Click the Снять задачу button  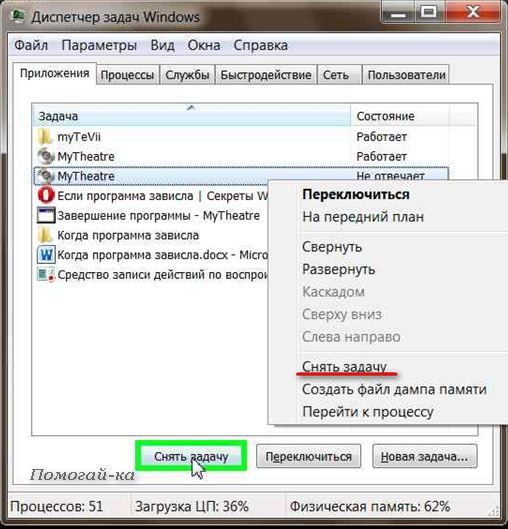191,456
